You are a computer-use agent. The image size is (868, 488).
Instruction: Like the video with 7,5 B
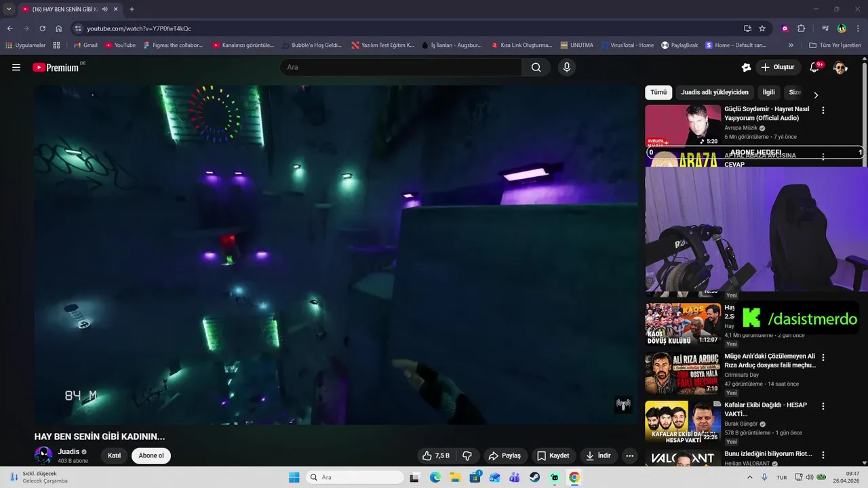tap(435, 455)
